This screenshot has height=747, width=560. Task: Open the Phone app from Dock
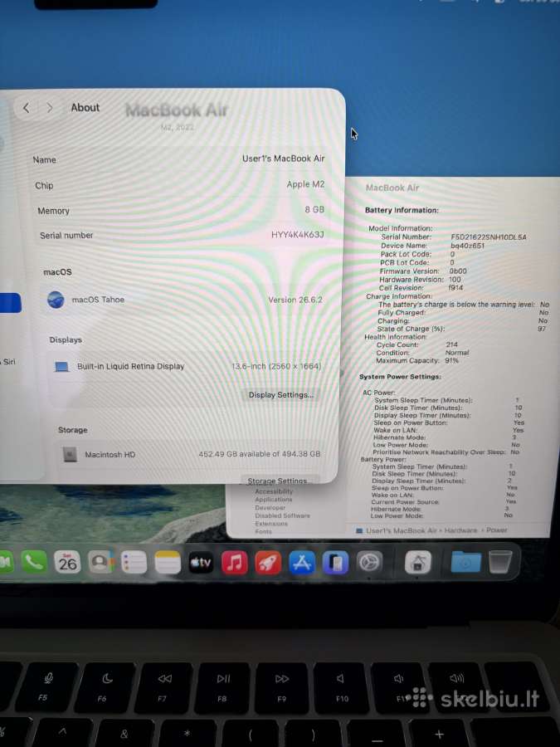pyautogui.click(x=34, y=563)
